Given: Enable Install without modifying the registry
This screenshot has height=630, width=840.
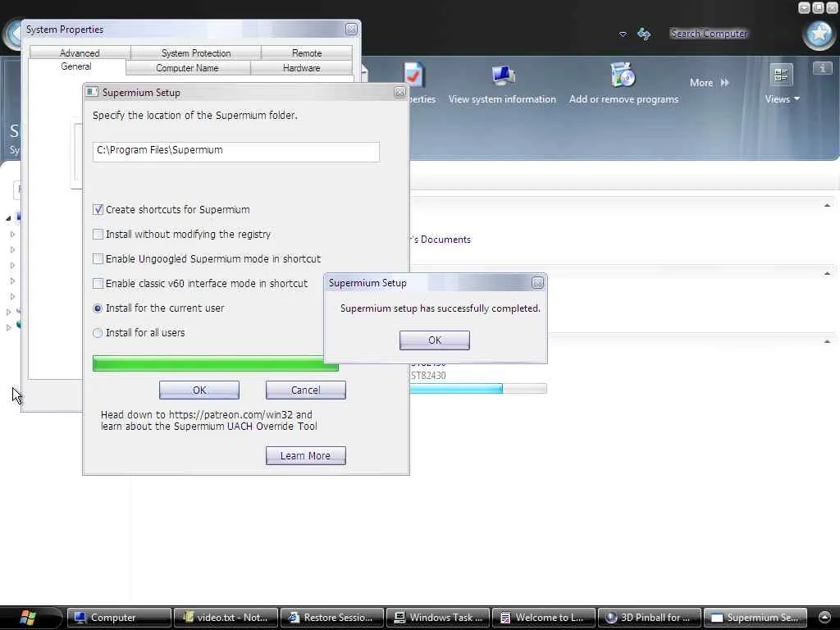Looking at the screenshot, I should (x=98, y=234).
